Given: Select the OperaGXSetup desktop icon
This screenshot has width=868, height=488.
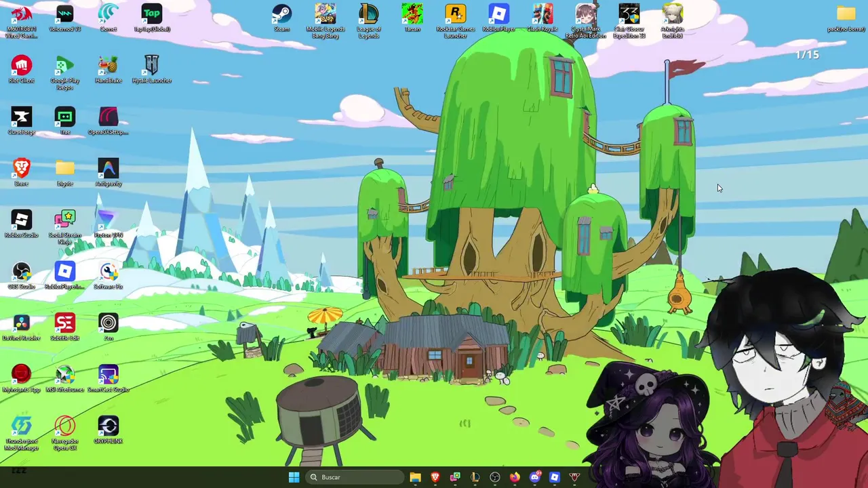Looking at the screenshot, I should point(108,121).
